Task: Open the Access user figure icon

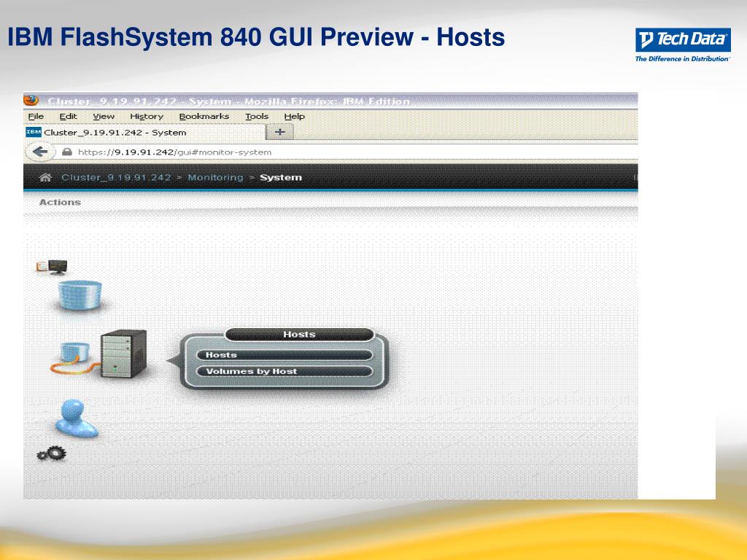Action: point(77,418)
